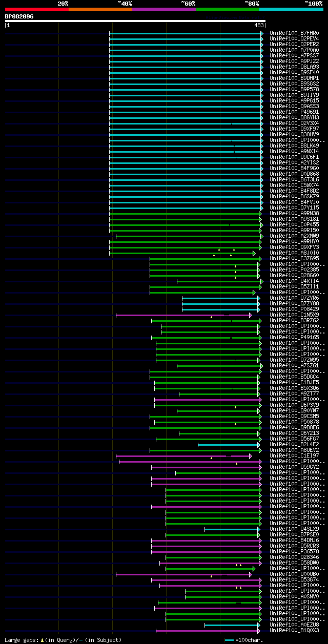Select label UniRef100_Q8GYH3
The image size is (328, 644).
(294, 117)
